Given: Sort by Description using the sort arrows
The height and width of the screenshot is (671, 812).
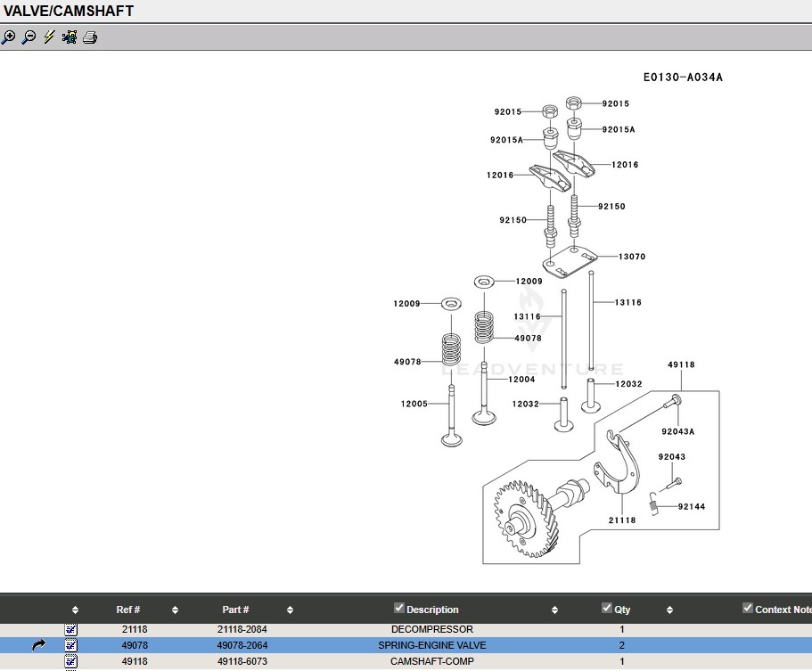Looking at the screenshot, I should [x=554, y=610].
